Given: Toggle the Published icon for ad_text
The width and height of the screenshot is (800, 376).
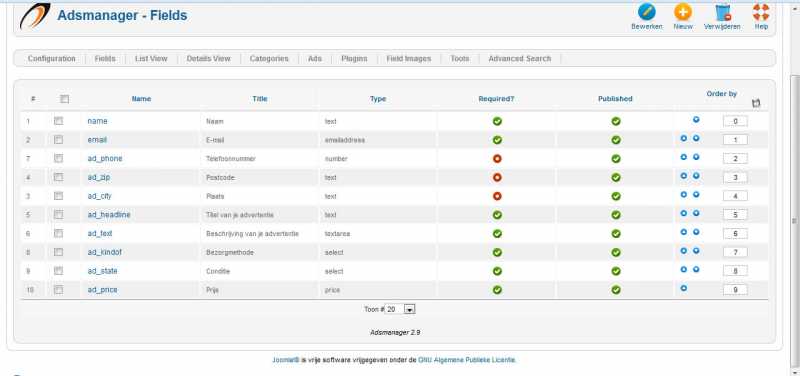Looking at the screenshot, I should click(616, 234).
